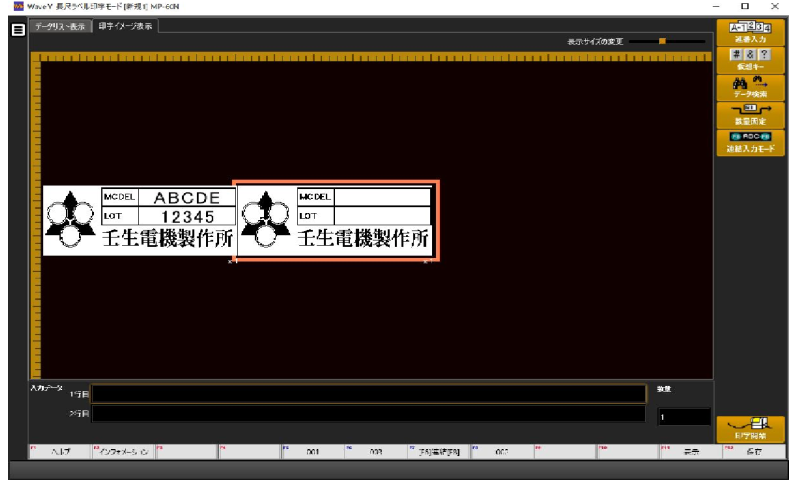
Task: Click the F12 保存 function key
Action: tap(754, 451)
